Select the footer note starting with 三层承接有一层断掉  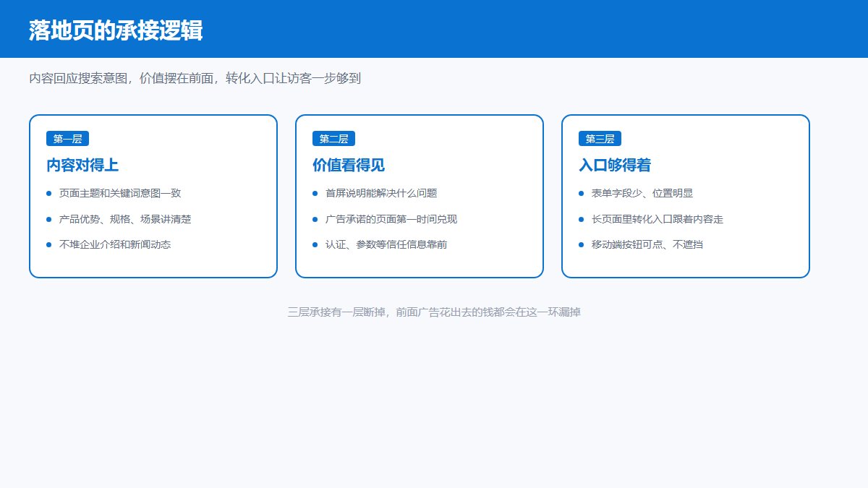434,312
